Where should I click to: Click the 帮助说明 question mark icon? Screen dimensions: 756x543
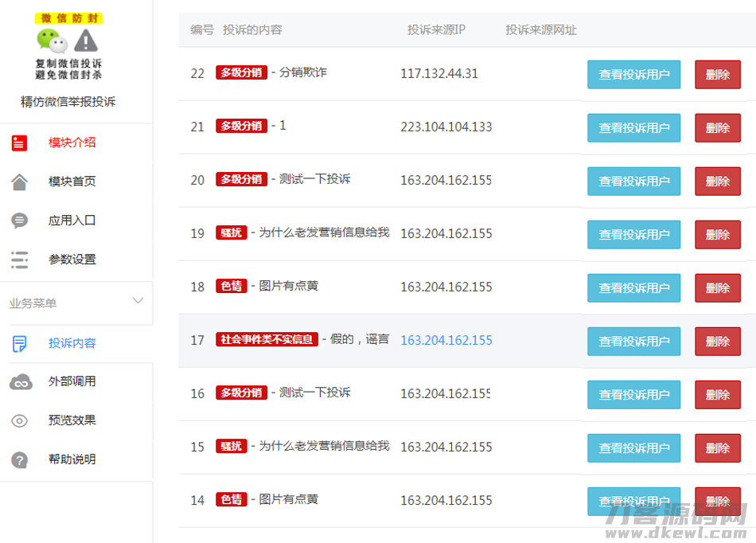coord(20,460)
